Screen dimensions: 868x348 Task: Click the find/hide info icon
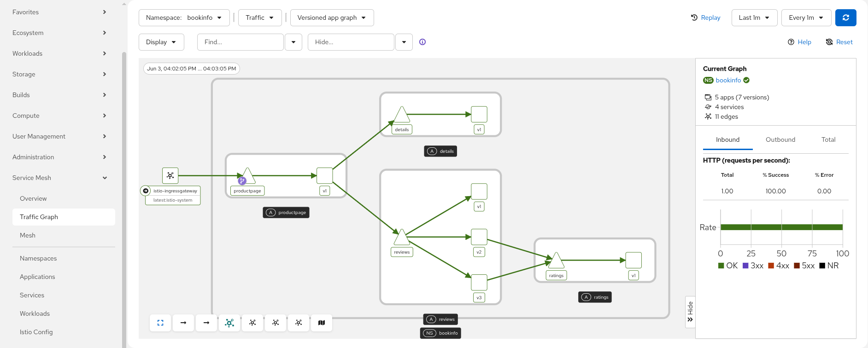coord(422,42)
